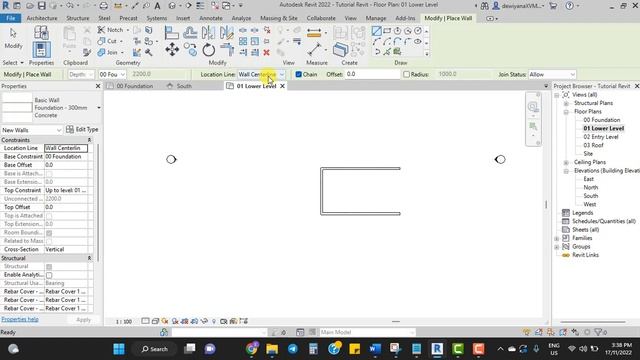Choose the Cut geometry tool
Screen dimensions: 640x360
pos(109,41)
